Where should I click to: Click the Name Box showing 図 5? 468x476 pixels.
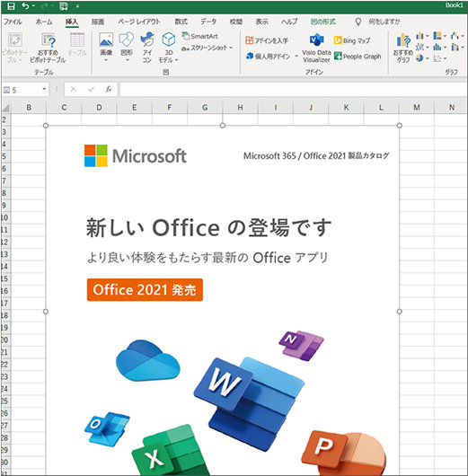click(22, 90)
